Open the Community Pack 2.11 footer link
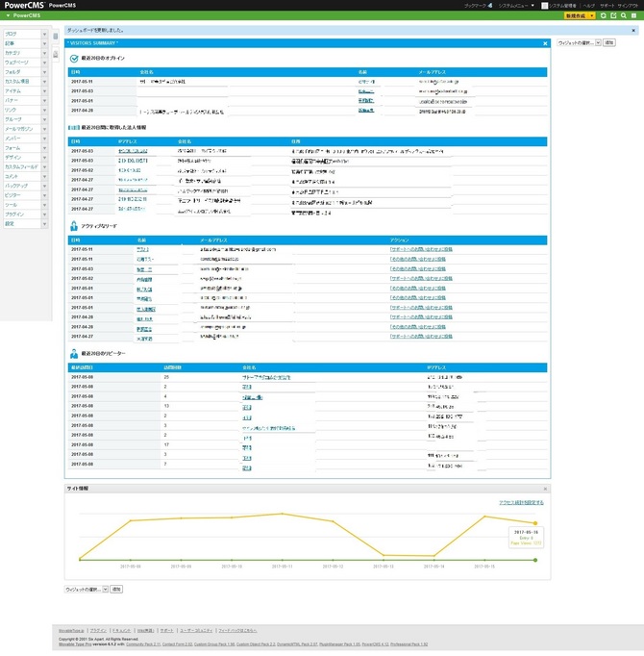Screen dimensions: 644x656 pos(143,644)
